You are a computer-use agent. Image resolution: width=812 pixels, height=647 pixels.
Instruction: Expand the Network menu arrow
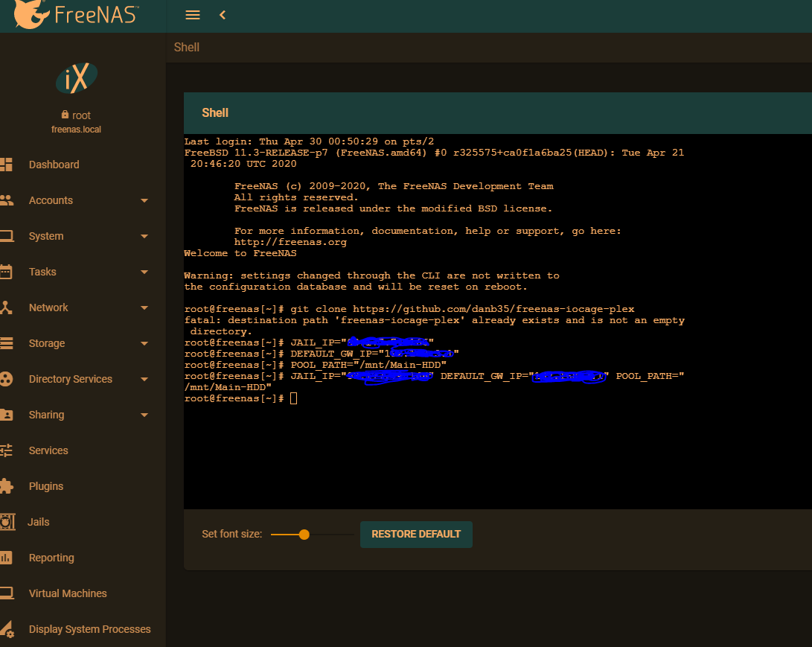(144, 307)
